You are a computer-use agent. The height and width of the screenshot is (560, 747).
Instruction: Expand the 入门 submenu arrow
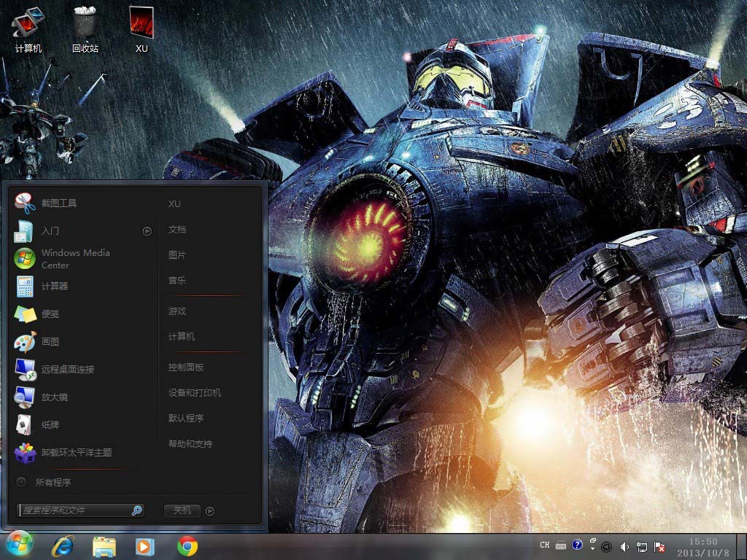click(147, 231)
